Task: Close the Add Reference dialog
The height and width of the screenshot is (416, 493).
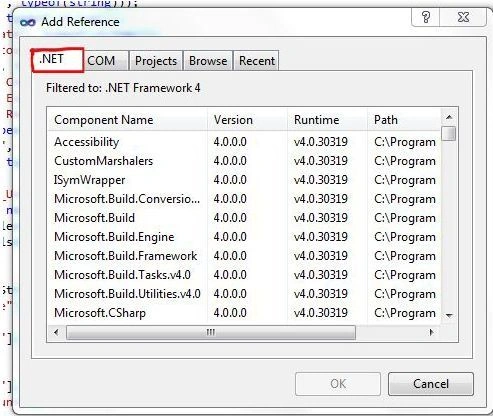Action: click(x=463, y=17)
